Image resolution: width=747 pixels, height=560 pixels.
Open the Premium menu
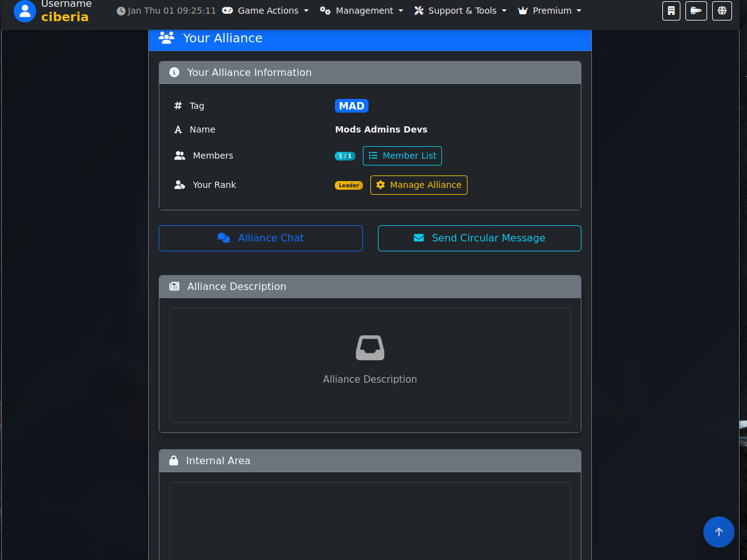coord(550,11)
